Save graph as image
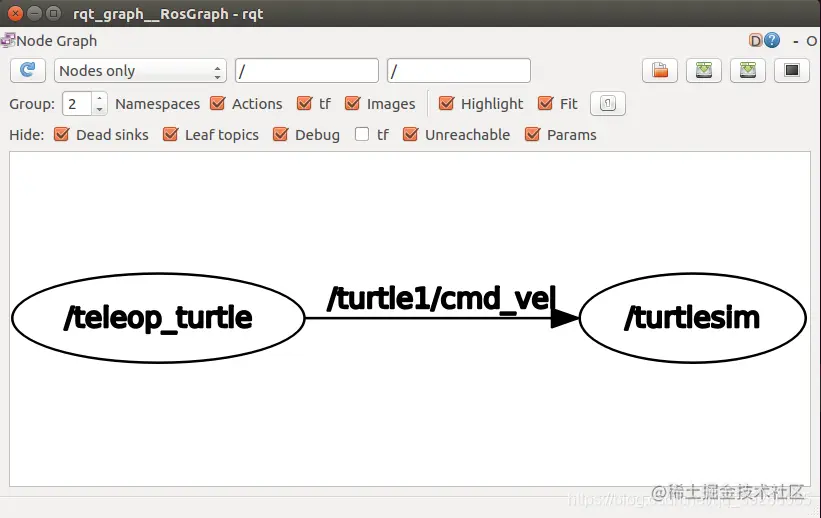821x518 pixels. (x=792, y=70)
